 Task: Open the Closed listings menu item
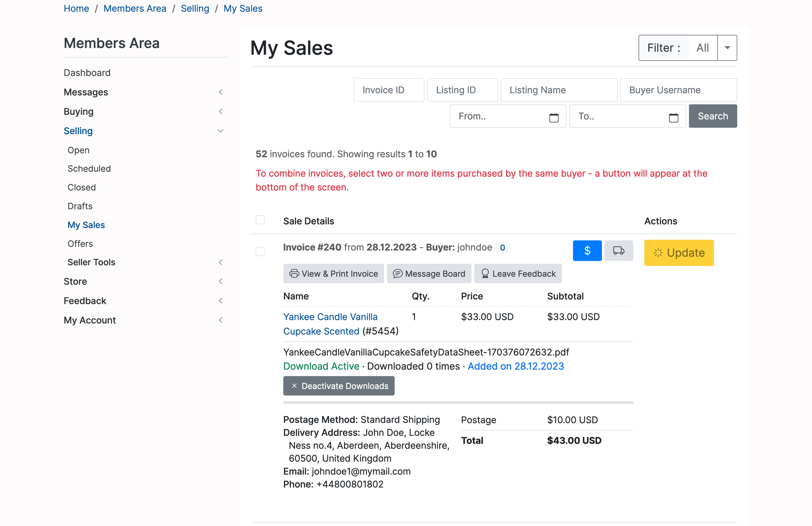82,187
